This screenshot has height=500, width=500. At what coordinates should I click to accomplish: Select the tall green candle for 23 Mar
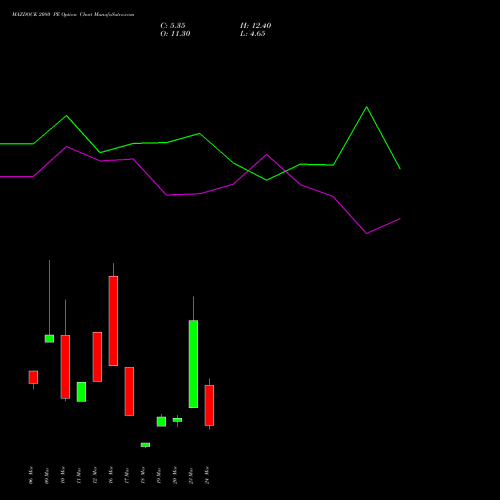point(193,364)
